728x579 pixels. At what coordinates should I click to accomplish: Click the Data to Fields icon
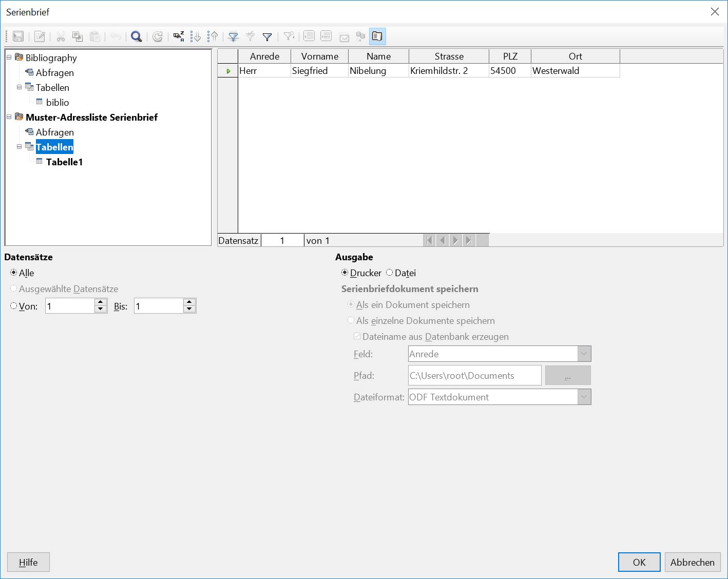pyautogui.click(x=326, y=36)
